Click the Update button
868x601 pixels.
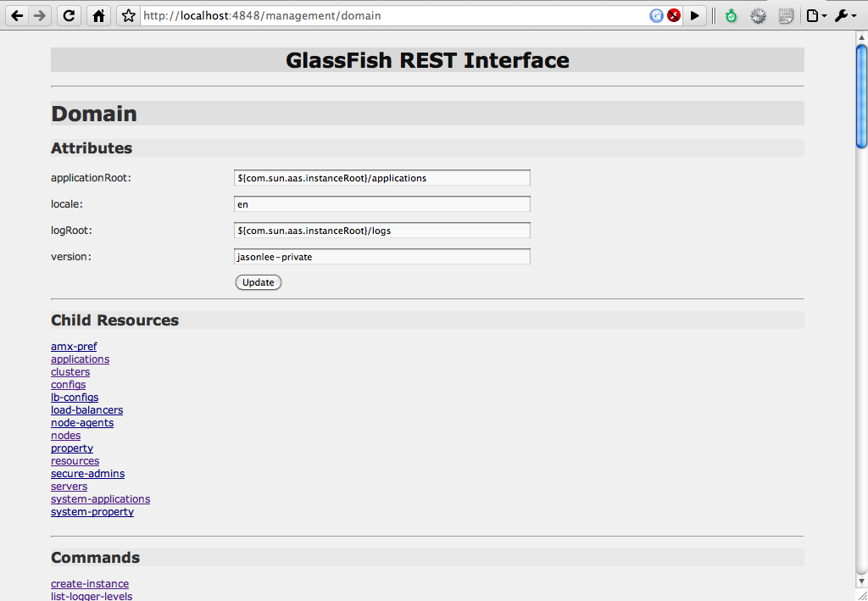point(259,282)
